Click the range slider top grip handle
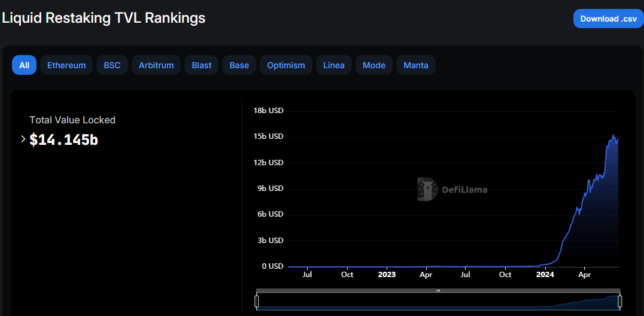The width and height of the screenshot is (644, 316). [438, 291]
